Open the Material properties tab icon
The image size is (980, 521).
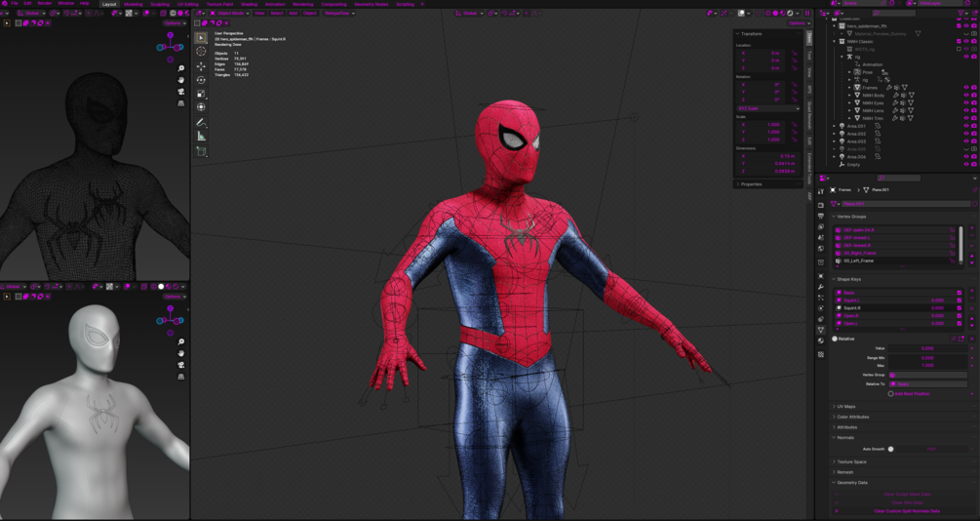tap(821, 341)
